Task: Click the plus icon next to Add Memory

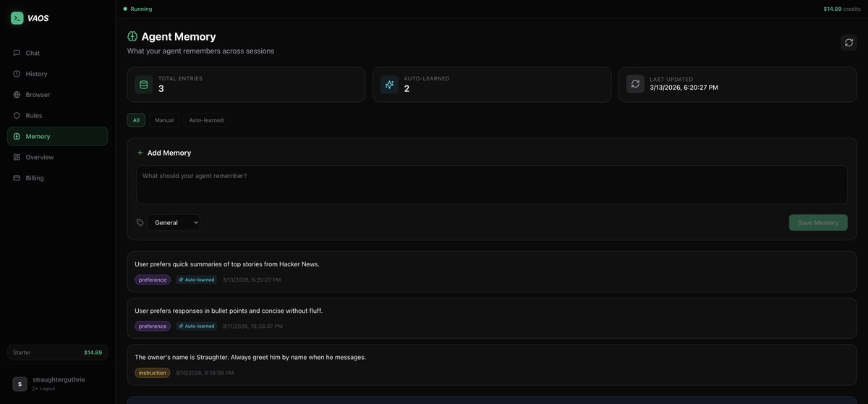Action: (140, 153)
